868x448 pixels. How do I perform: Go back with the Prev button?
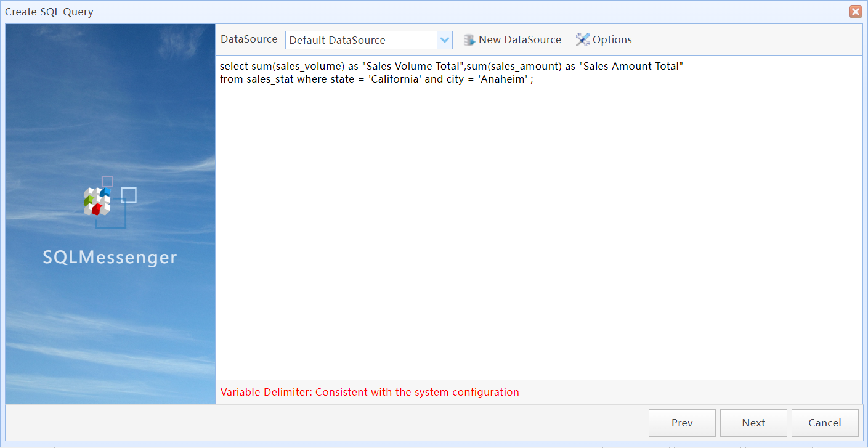682,423
